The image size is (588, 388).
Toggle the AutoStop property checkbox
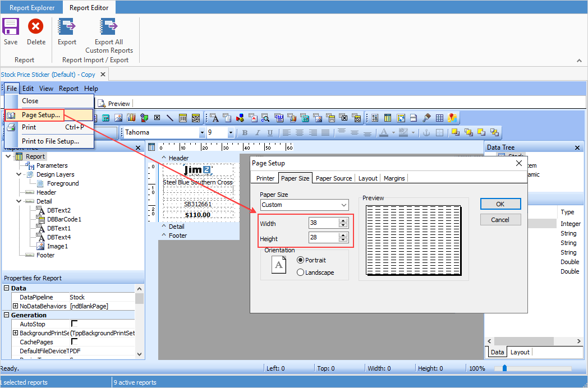point(74,324)
